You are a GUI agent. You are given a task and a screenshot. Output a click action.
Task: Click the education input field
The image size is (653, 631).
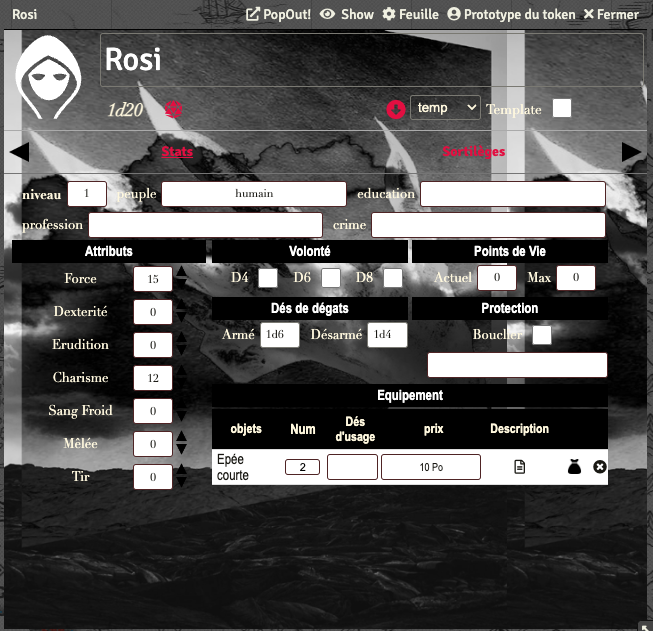point(513,194)
